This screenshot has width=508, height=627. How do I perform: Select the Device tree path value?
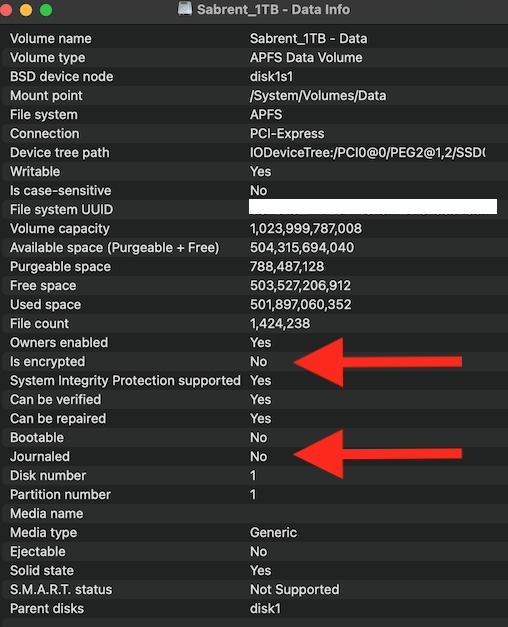coord(368,153)
